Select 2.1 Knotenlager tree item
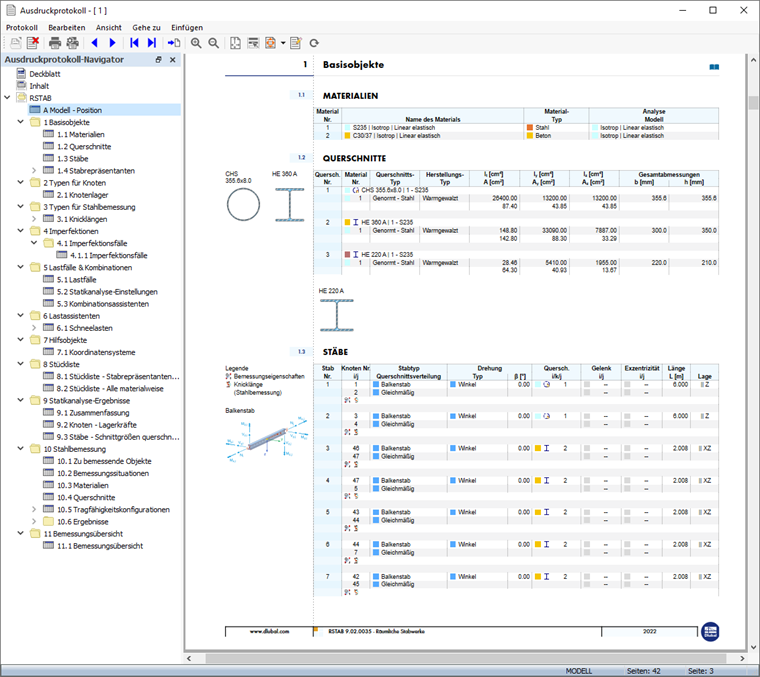 tap(82, 195)
